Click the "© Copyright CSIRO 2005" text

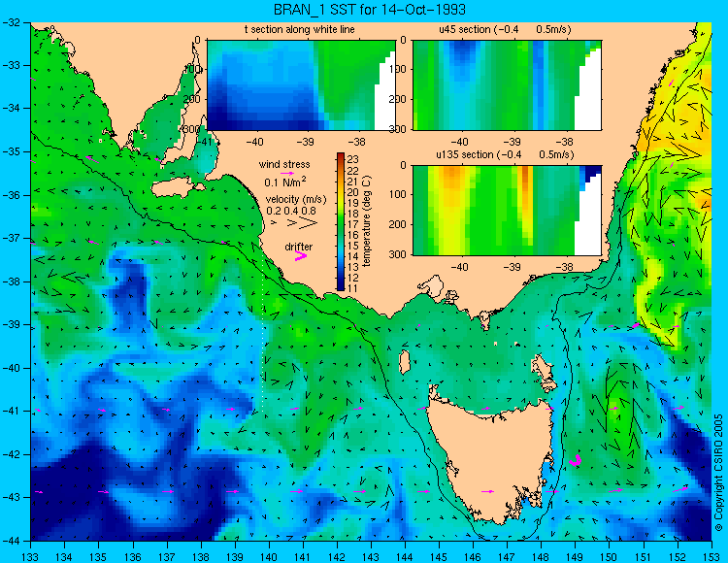[x=718, y=473]
